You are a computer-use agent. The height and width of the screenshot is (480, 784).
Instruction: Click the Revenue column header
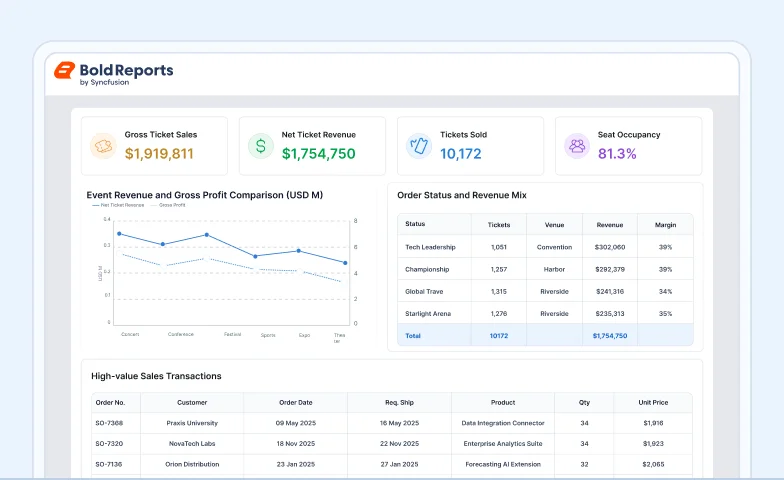tap(610, 225)
